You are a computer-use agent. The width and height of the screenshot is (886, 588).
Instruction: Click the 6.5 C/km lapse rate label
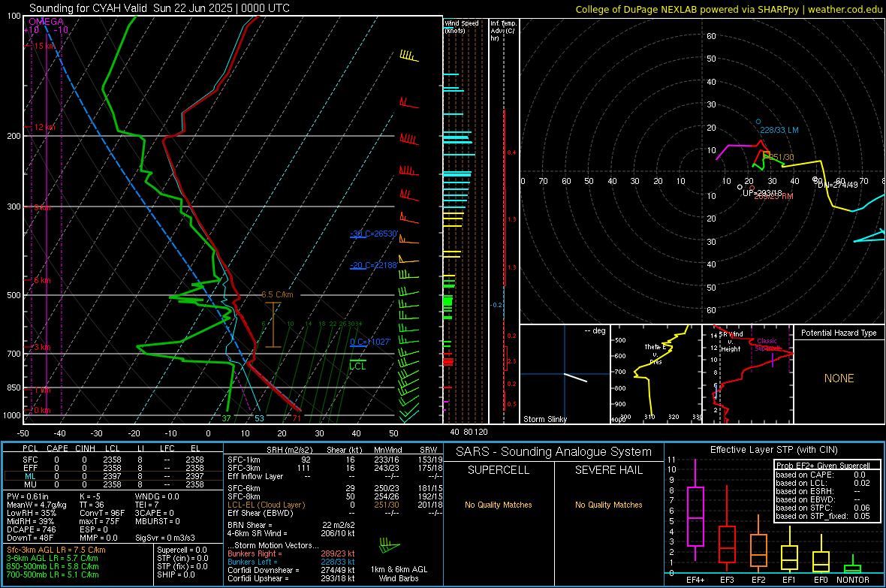pos(278,294)
